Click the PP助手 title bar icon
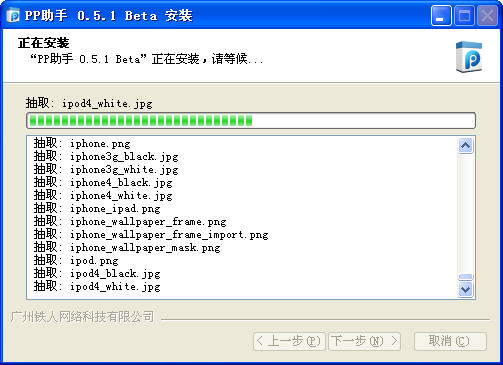 [x=13, y=16]
